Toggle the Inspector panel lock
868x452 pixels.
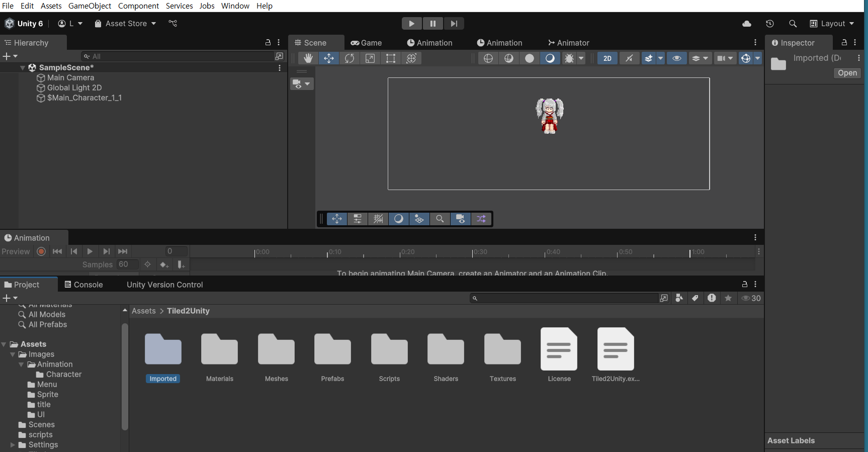point(844,43)
